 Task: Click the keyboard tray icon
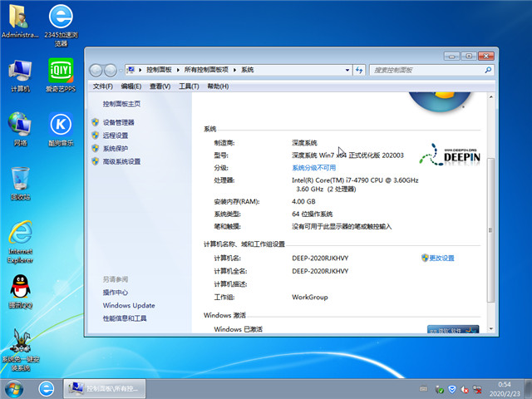pos(423,388)
